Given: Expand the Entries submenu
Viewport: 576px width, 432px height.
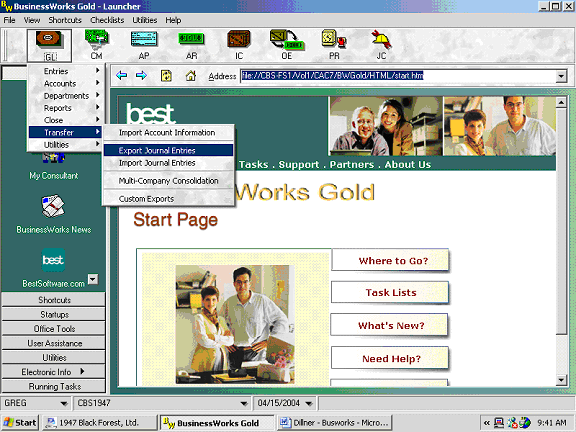Looking at the screenshot, I should coord(65,71).
